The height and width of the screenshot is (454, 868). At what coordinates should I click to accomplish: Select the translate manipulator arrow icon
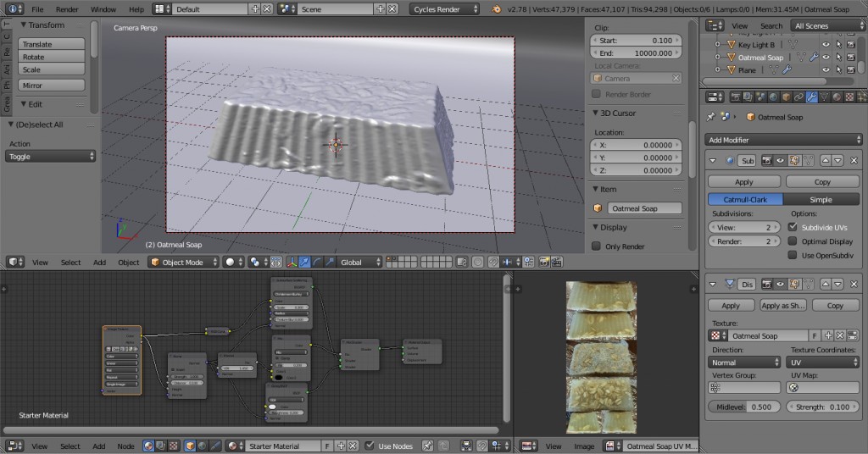click(x=304, y=263)
